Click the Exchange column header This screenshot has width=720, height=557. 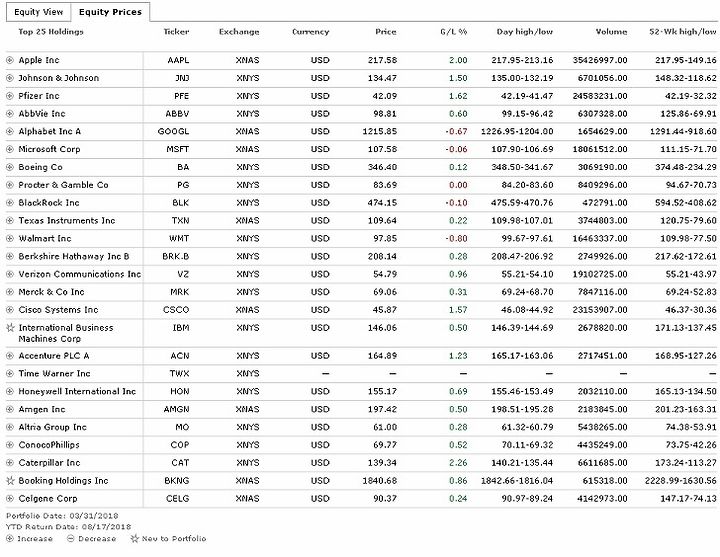(x=239, y=32)
